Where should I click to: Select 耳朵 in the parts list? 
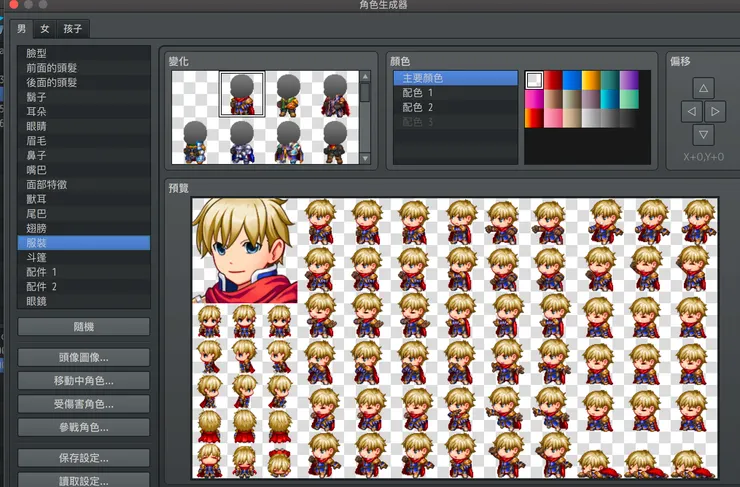(x=84, y=112)
